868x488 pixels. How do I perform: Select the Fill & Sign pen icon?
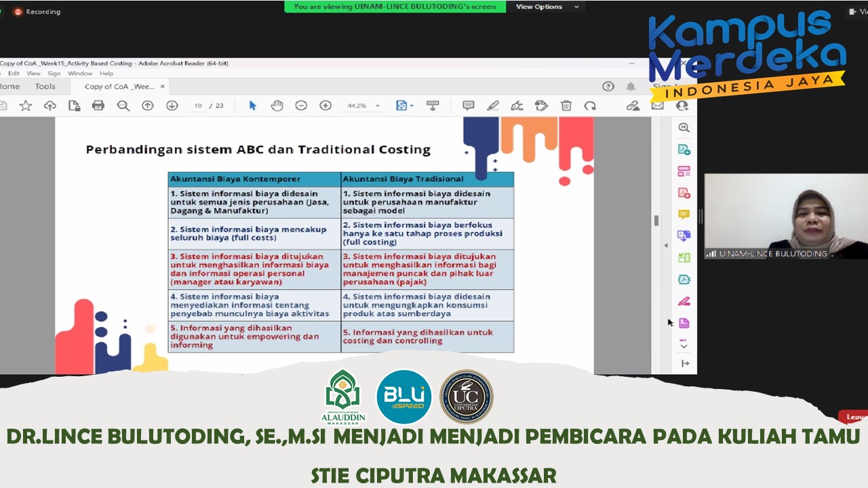(x=684, y=301)
